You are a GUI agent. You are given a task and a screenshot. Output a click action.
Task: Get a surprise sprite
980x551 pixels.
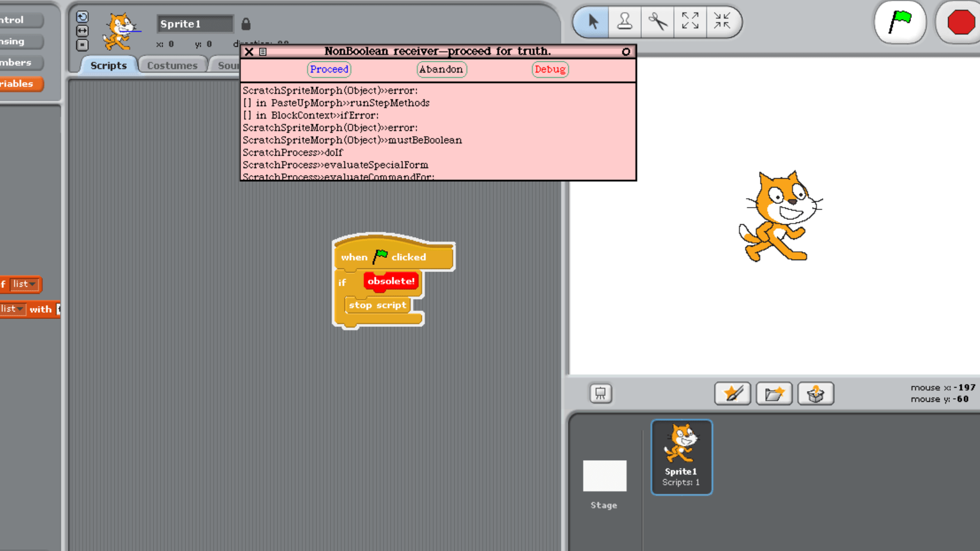(816, 393)
